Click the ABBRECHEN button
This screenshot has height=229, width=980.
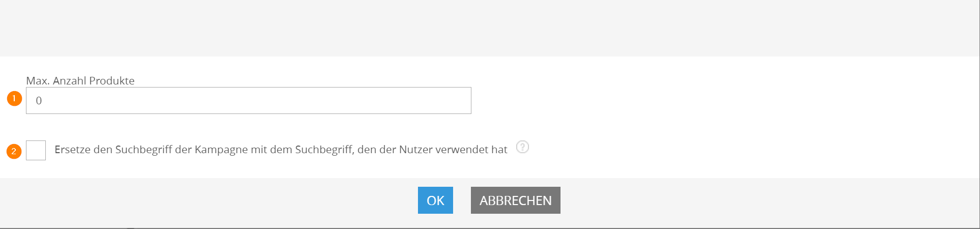point(516,200)
